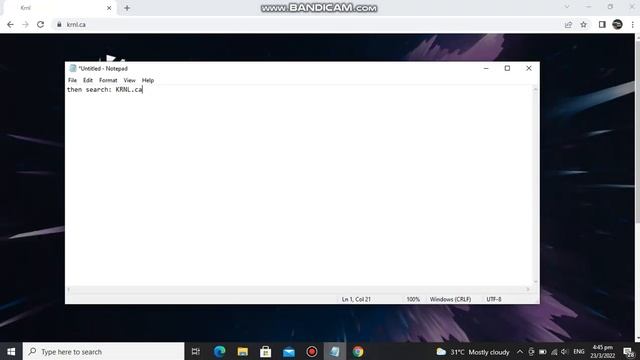Click Notepad's horizontal scrollbar left arrow
This screenshot has height=360, width=640.
tap(69, 289)
